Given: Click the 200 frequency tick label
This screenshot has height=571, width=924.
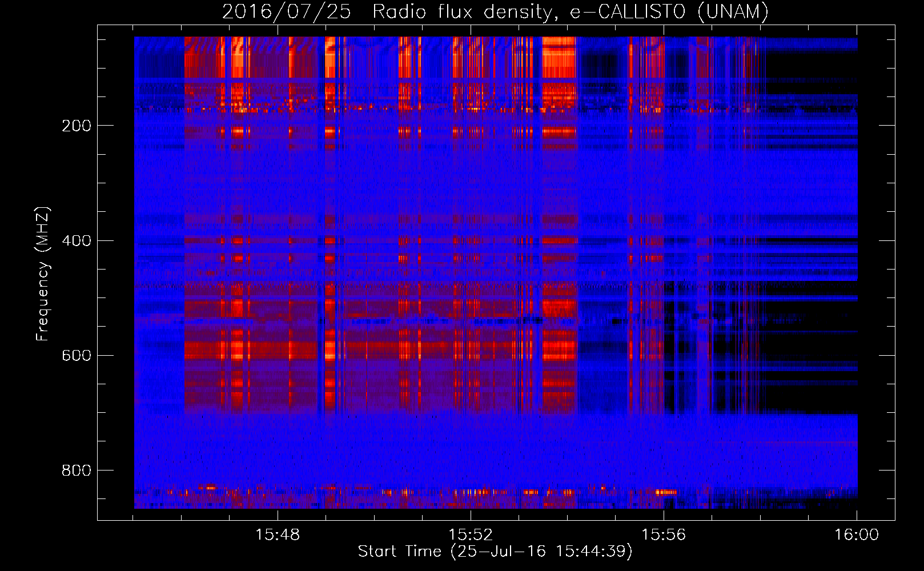Looking at the screenshot, I should click(77, 126).
